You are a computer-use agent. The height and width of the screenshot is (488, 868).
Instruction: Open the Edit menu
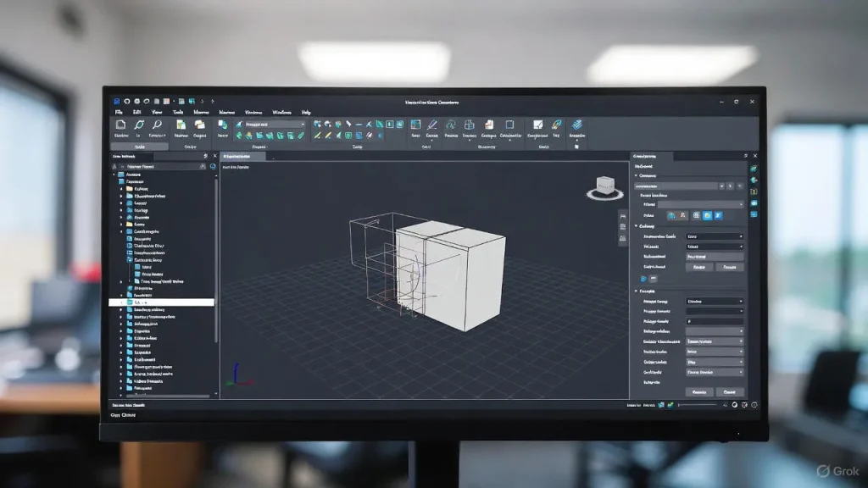136,113
